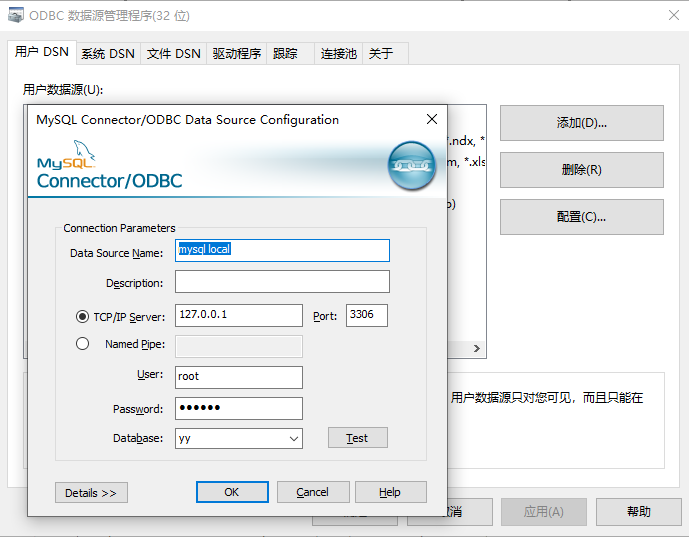Select the TCP/IP Server radio button
Image resolution: width=689 pixels, height=537 pixels.
click(x=82, y=316)
